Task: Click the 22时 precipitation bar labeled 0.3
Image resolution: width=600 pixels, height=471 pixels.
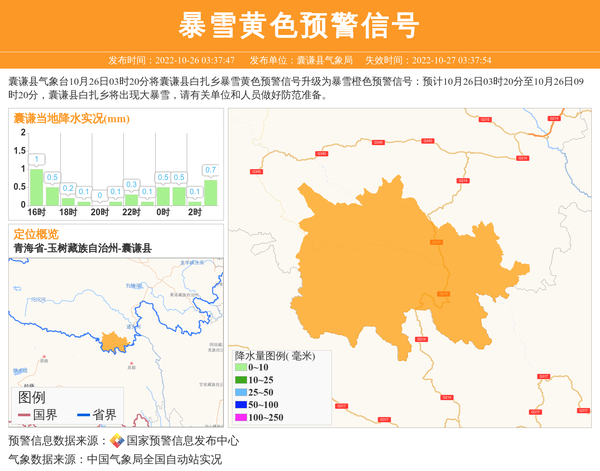Action: tap(131, 201)
